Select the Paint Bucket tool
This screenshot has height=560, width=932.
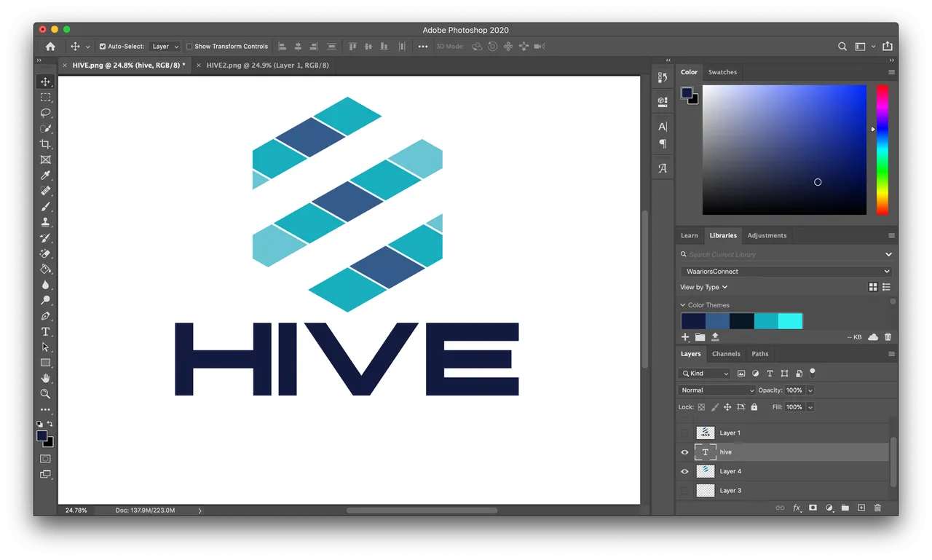pos(45,269)
